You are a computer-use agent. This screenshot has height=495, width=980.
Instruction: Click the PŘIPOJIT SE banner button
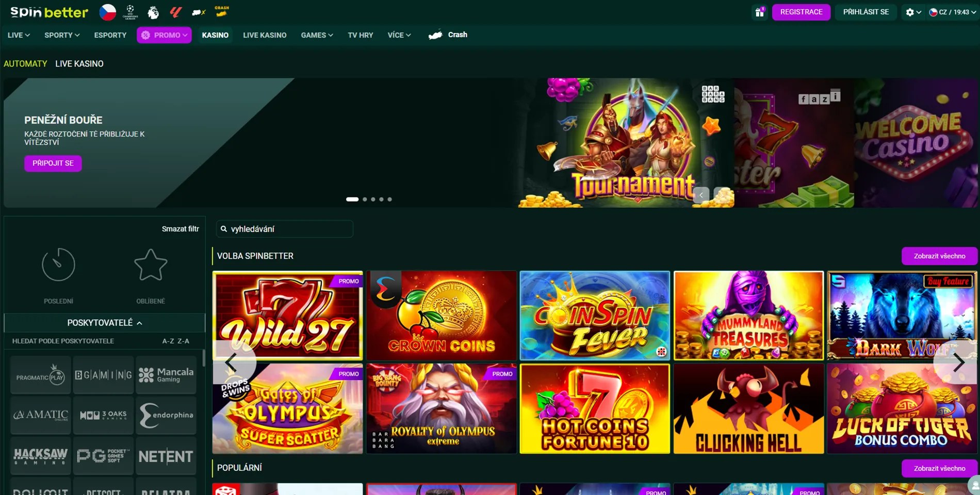point(53,163)
